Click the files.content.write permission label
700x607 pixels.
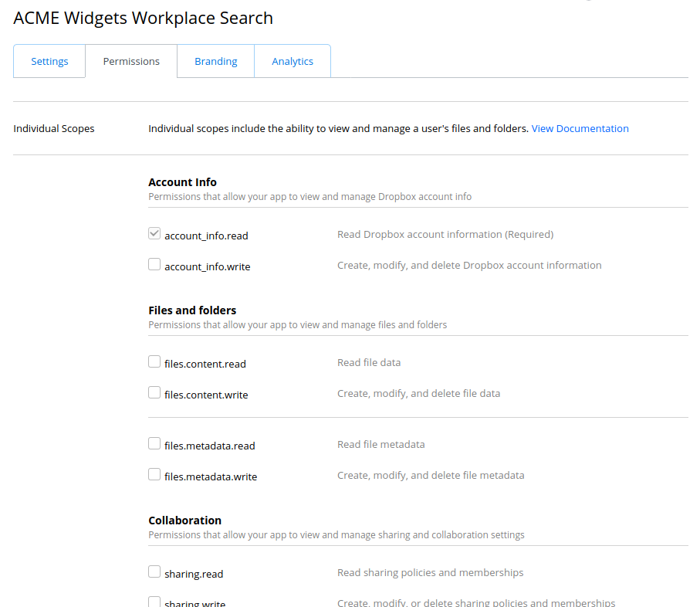coord(206,395)
